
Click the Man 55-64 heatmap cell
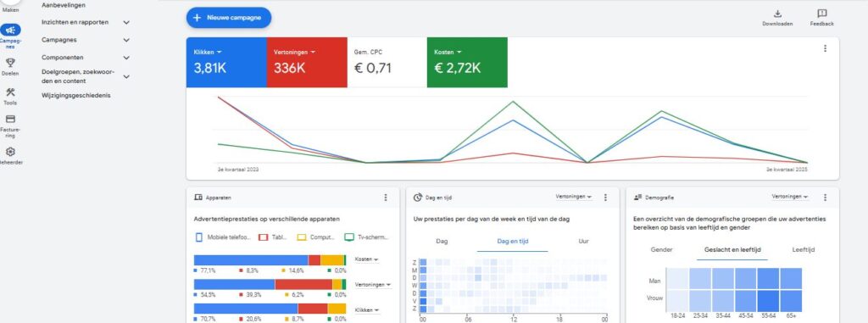[x=768, y=279]
